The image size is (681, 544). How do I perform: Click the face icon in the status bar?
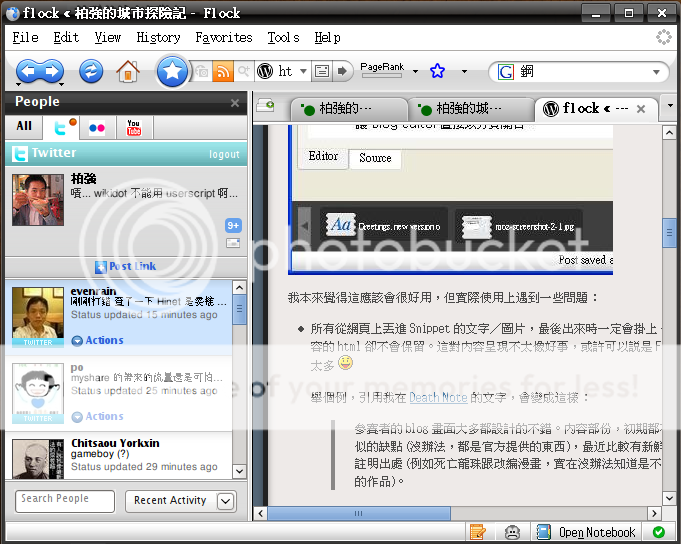512,532
